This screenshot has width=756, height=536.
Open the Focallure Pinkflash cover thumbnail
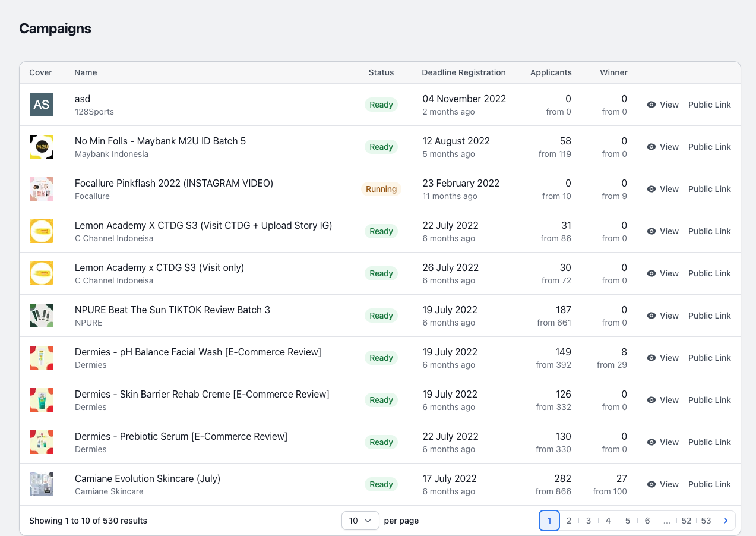(42, 189)
